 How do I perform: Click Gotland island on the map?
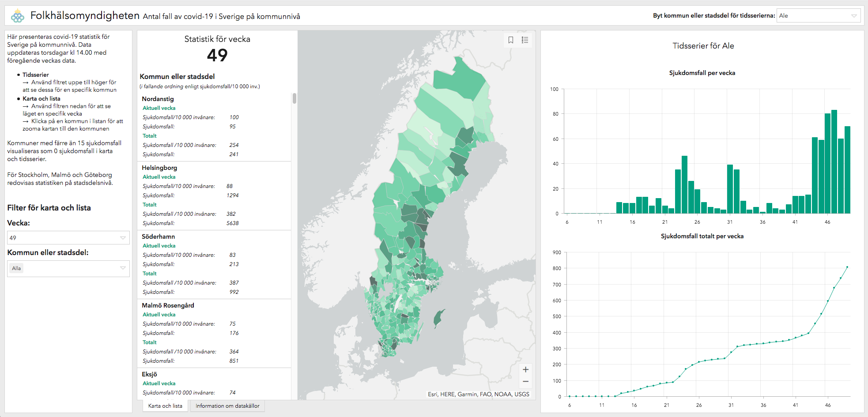pos(439,317)
